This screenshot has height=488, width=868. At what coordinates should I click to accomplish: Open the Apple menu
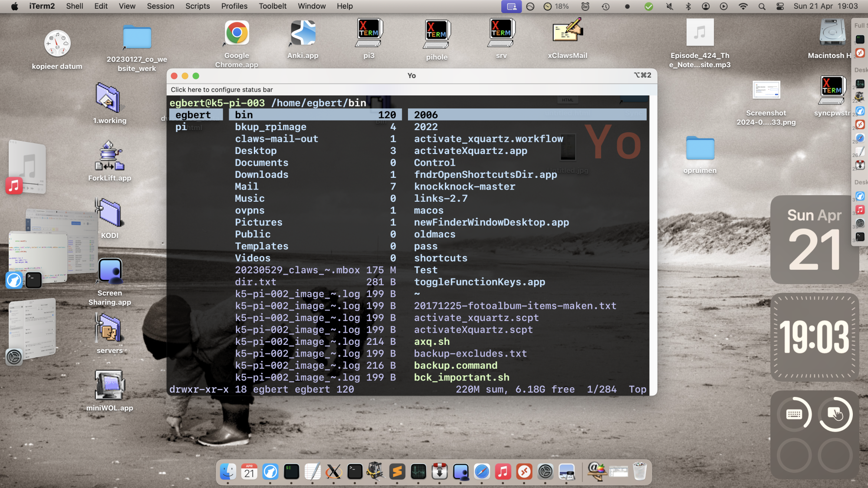(x=14, y=6)
